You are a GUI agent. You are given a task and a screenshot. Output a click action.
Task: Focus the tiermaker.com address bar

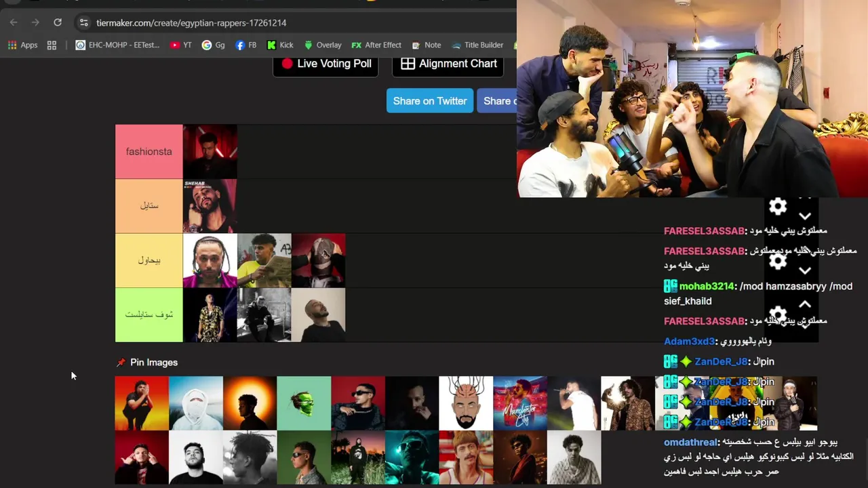[191, 23]
